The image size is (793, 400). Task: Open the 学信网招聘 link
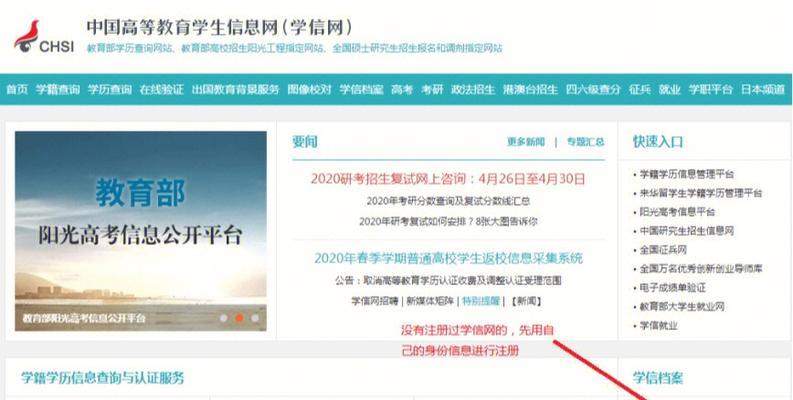pyautogui.click(x=375, y=301)
